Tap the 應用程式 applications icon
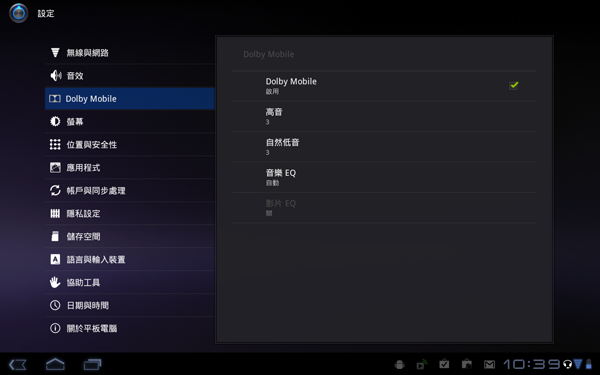 (55, 167)
